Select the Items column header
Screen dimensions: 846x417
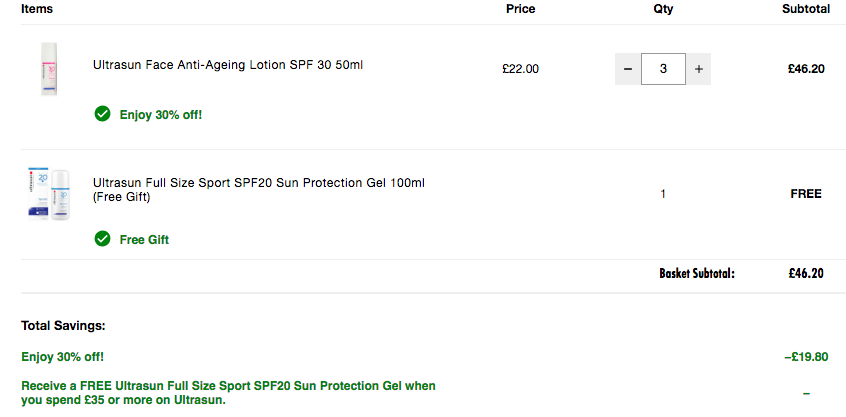coord(37,9)
